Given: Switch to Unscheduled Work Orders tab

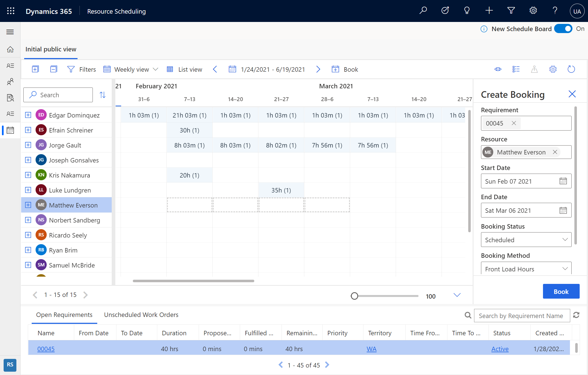Looking at the screenshot, I should point(141,314).
